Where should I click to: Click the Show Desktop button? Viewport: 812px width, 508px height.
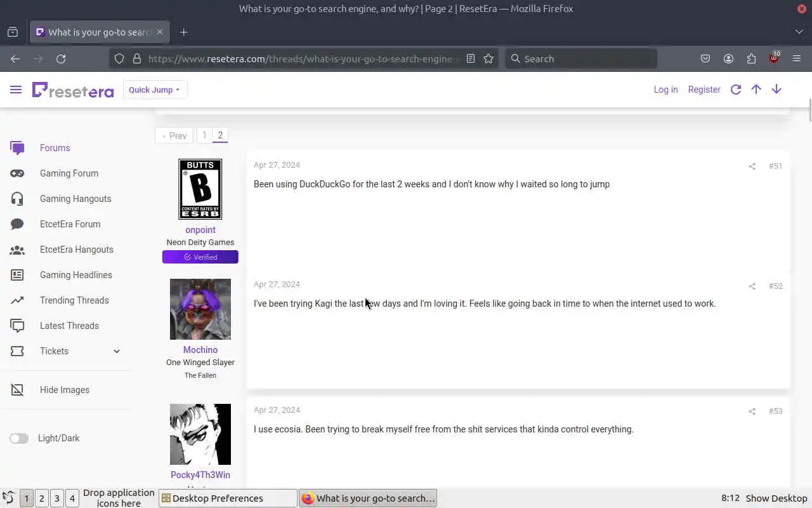[776, 498]
